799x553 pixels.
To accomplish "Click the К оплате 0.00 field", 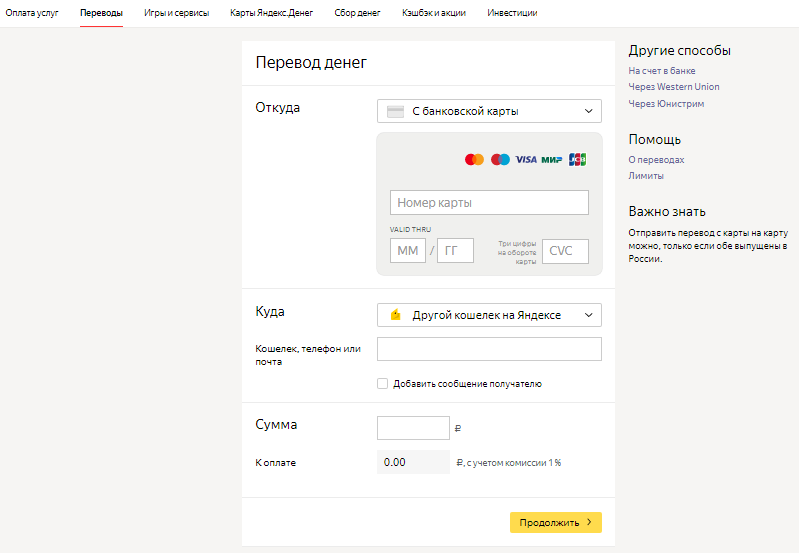I will pyautogui.click(x=413, y=462).
